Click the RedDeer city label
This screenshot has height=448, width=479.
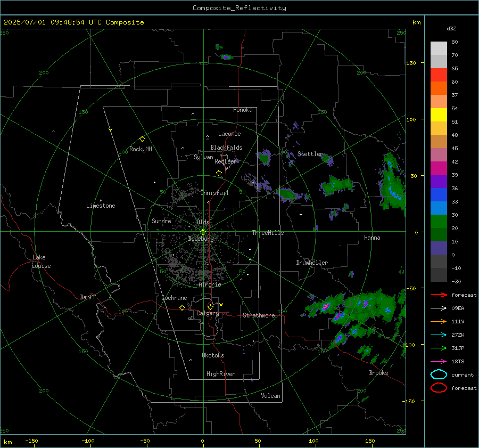pyautogui.click(x=226, y=161)
